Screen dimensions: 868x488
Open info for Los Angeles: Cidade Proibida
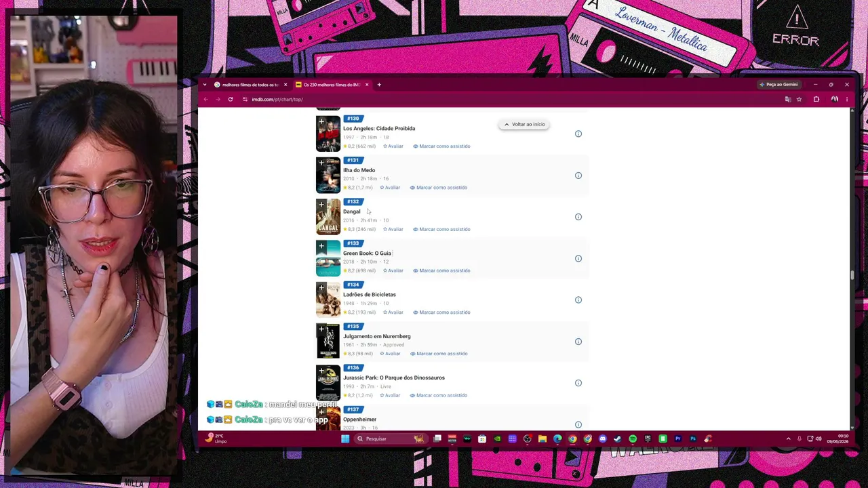click(x=578, y=134)
